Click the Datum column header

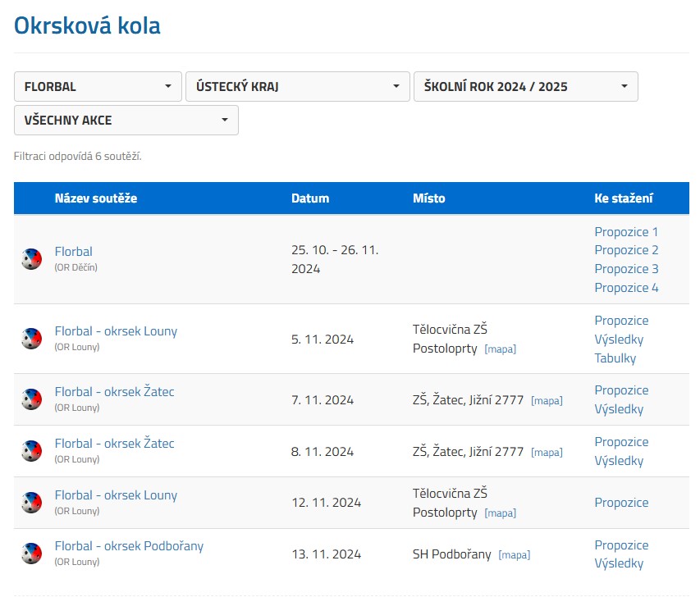pyautogui.click(x=310, y=198)
